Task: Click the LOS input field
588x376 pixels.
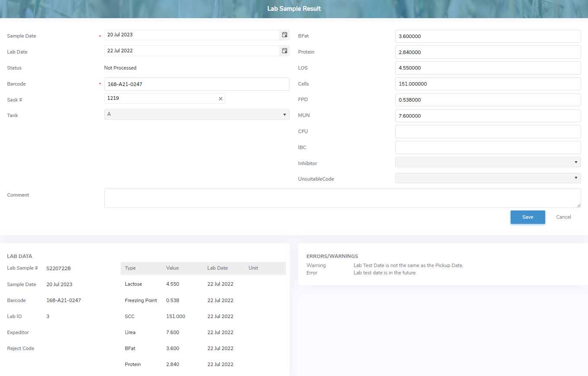Action: coord(488,68)
